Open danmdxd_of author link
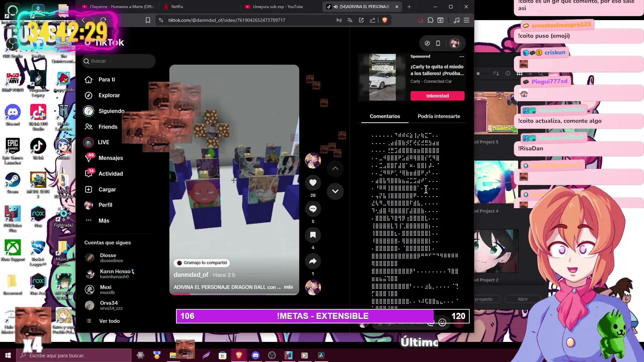The image size is (644, 362). click(191, 275)
